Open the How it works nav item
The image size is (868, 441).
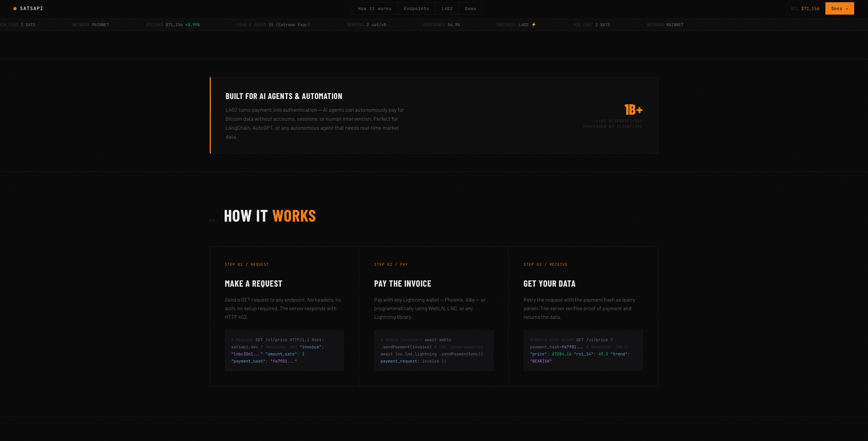[375, 8]
